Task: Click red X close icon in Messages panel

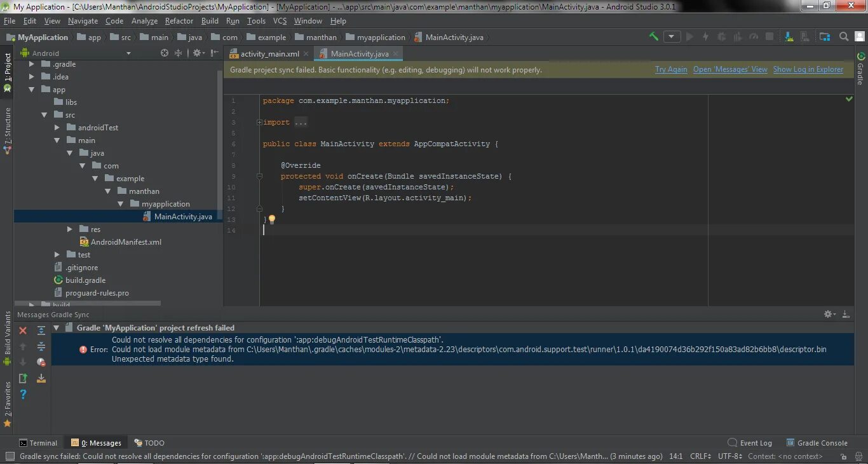Action: (x=23, y=331)
